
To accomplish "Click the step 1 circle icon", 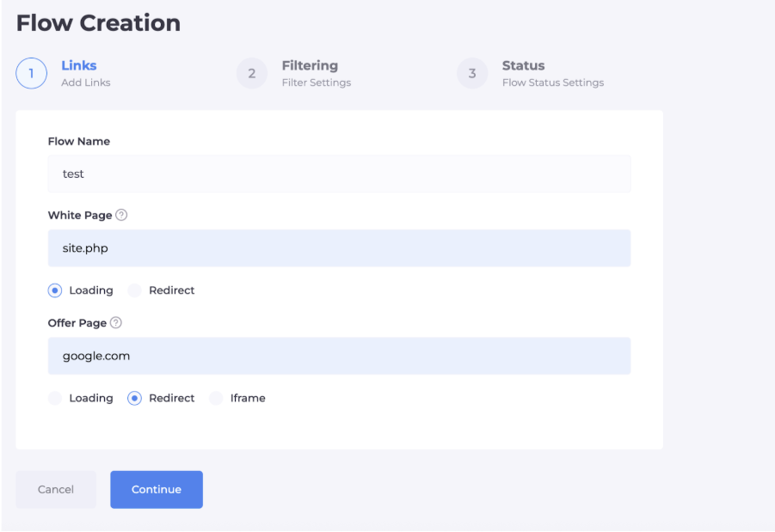I will coord(31,74).
